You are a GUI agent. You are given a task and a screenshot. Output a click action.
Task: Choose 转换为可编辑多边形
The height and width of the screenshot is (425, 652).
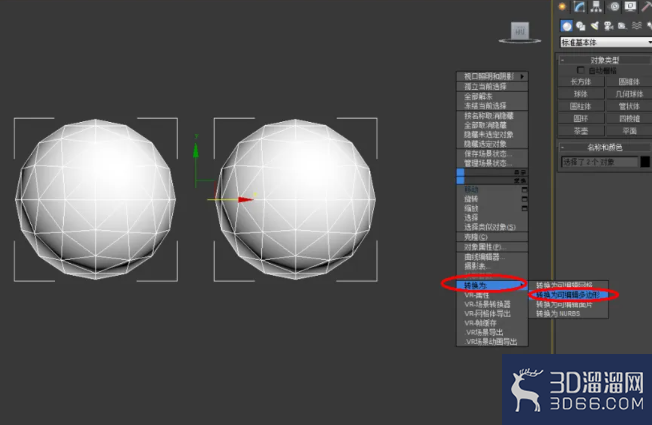568,295
